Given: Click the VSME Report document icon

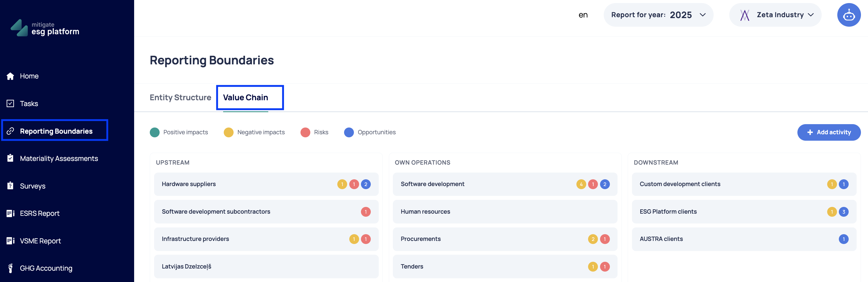Looking at the screenshot, I should [x=10, y=241].
